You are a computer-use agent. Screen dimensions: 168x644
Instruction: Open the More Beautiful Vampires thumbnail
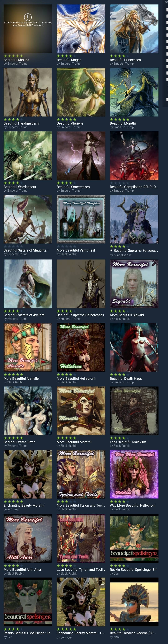(x=81, y=219)
